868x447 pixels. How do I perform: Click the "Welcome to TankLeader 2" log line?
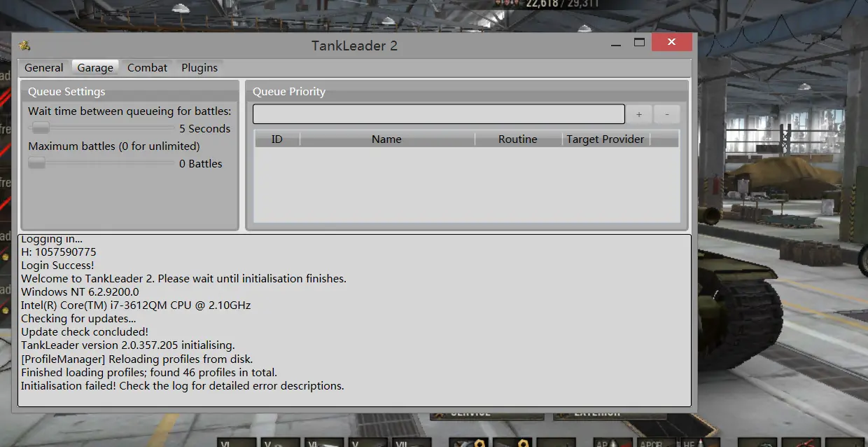pos(183,279)
